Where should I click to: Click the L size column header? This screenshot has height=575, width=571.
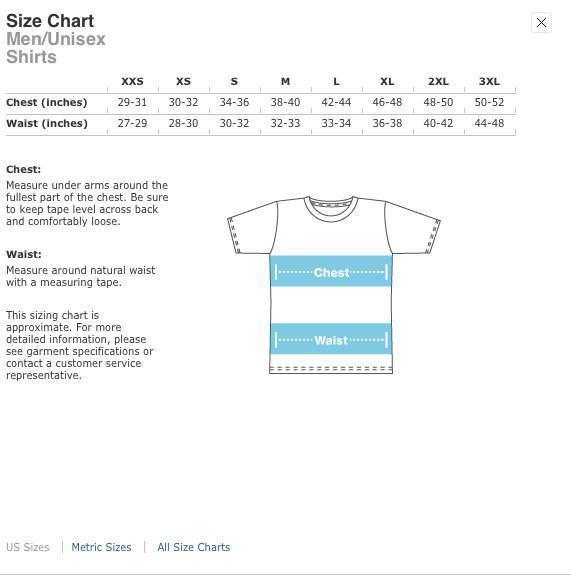pyautogui.click(x=336, y=81)
